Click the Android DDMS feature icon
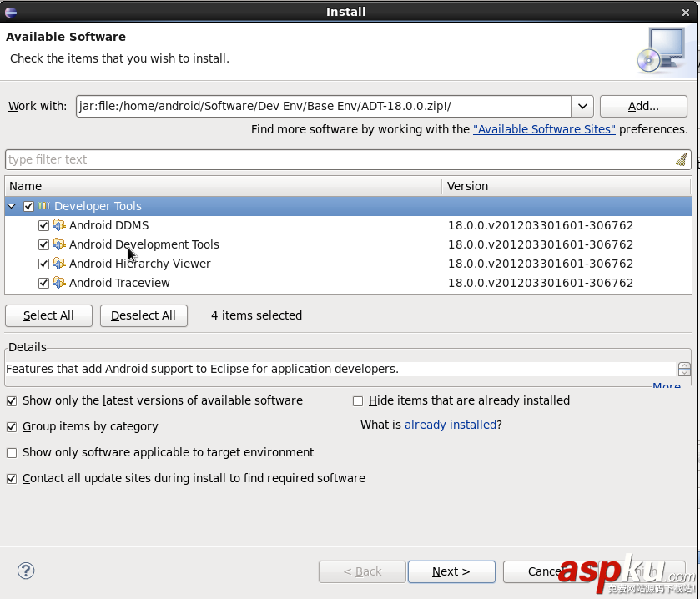700x599 pixels. pos(59,225)
